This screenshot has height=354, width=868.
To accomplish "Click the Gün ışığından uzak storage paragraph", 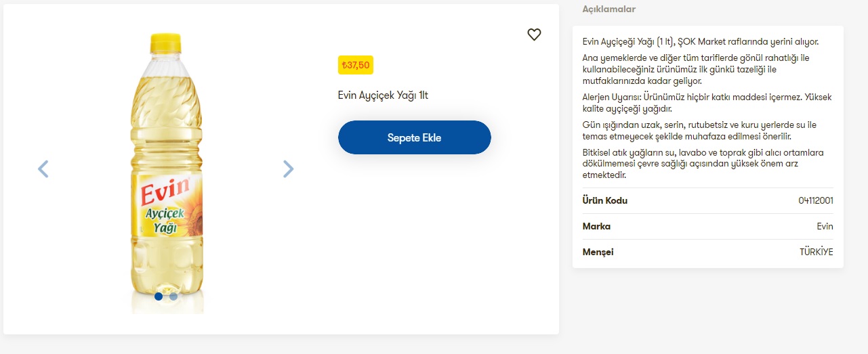I will [x=698, y=131].
